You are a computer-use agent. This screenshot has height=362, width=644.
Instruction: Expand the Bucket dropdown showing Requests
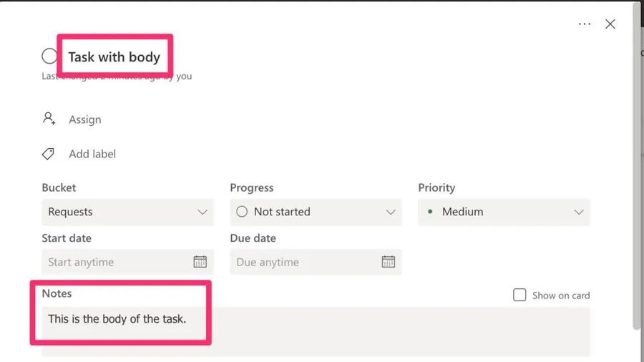[x=127, y=212]
